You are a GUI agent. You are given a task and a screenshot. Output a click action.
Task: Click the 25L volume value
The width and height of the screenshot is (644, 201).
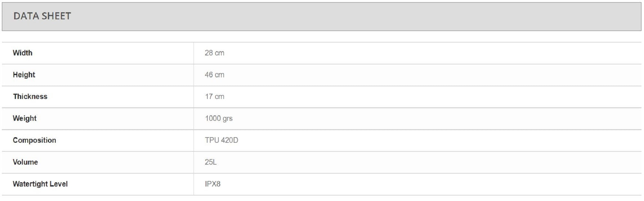pyautogui.click(x=211, y=162)
